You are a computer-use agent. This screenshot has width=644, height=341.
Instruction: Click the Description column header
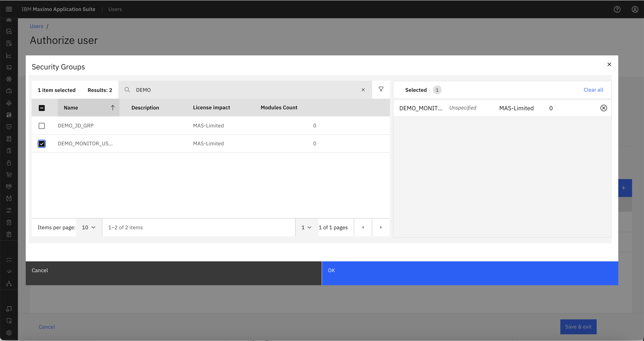(145, 108)
